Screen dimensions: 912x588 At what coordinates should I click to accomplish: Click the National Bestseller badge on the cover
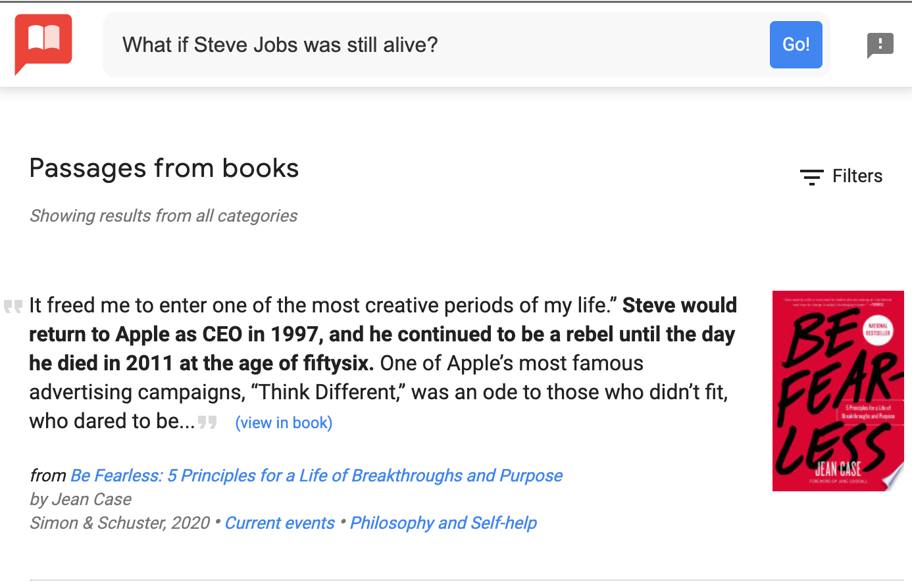click(x=877, y=329)
